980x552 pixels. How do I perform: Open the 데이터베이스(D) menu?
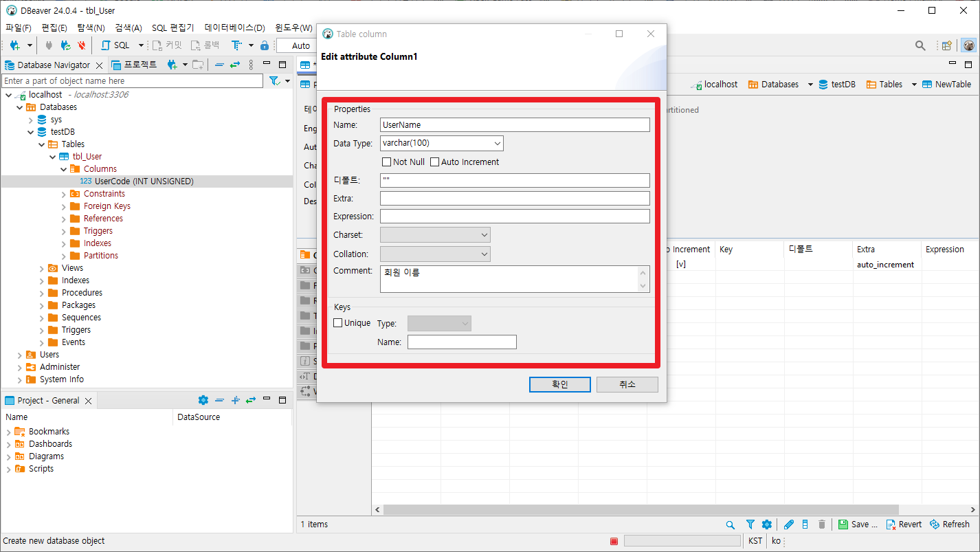235,27
